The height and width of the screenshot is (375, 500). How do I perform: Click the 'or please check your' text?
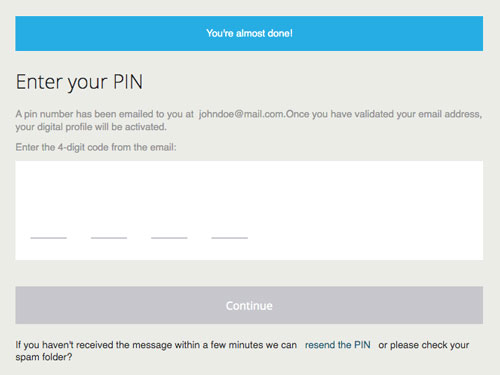pos(424,345)
